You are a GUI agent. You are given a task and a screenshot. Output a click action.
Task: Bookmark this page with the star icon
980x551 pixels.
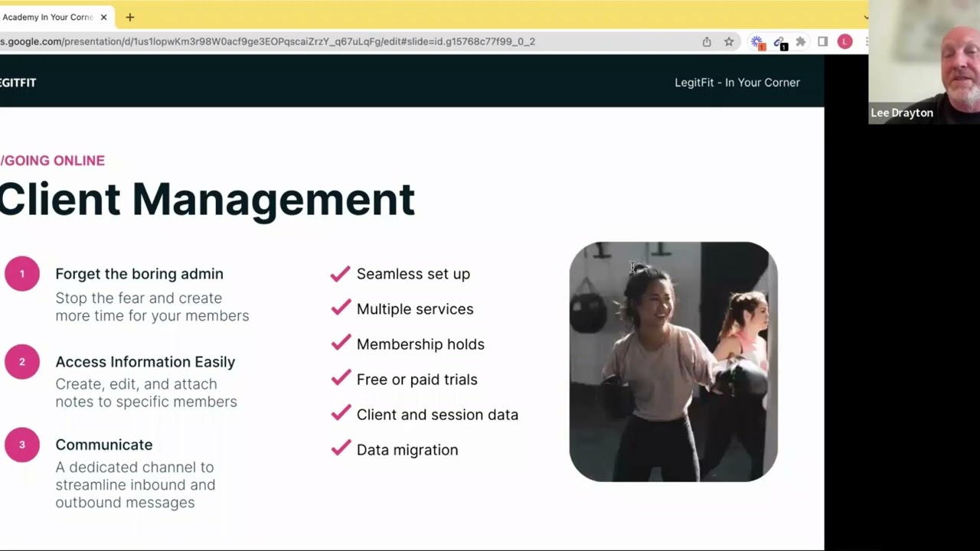729,41
